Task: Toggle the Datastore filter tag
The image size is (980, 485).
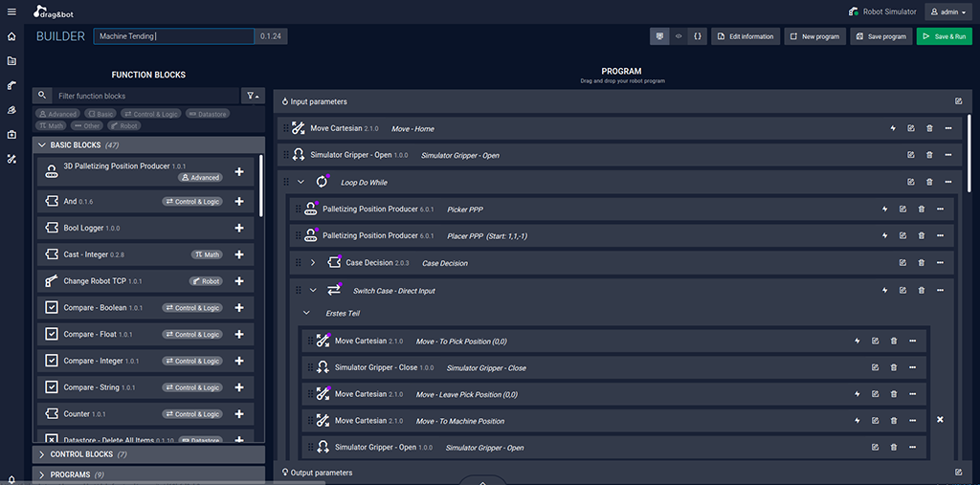Action: pyautogui.click(x=208, y=114)
